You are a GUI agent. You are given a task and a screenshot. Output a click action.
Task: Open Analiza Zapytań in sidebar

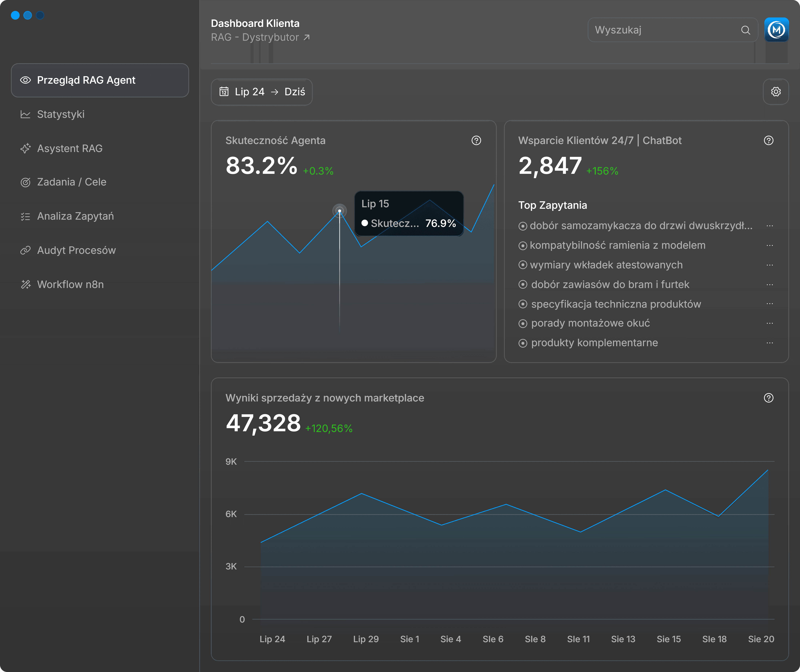(x=75, y=216)
